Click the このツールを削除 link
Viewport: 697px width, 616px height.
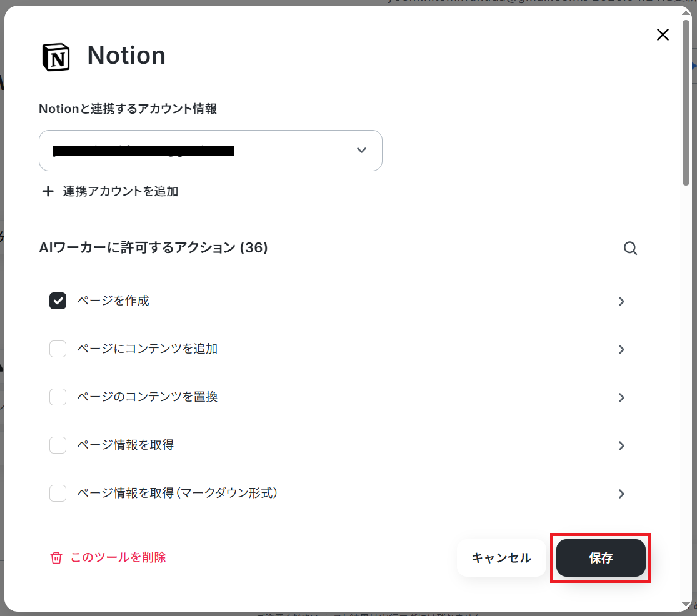[118, 557]
